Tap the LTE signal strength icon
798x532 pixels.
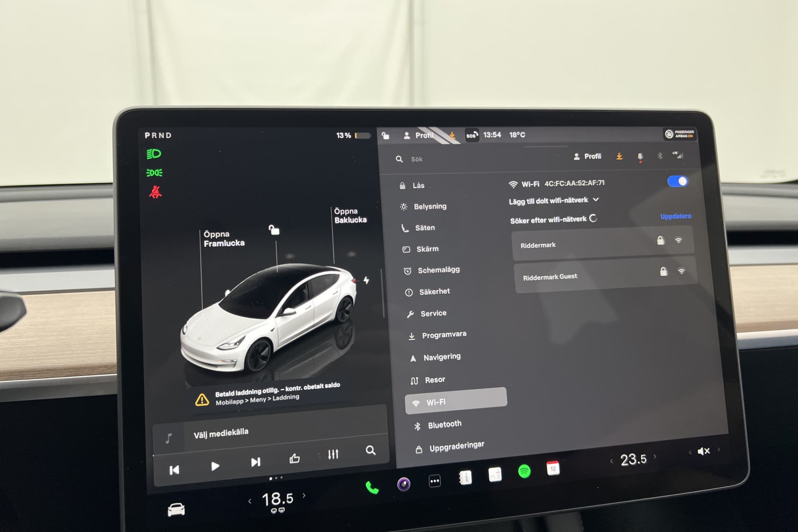[x=678, y=155]
